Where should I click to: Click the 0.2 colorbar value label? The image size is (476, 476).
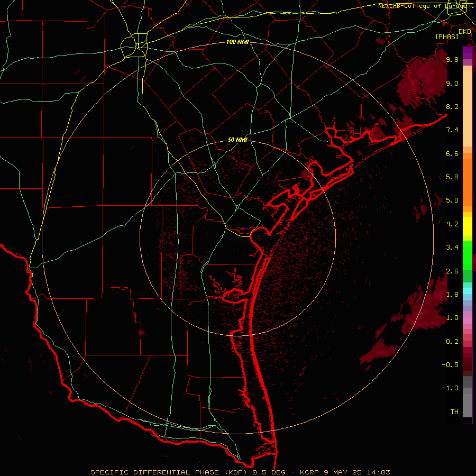coord(452,342)
